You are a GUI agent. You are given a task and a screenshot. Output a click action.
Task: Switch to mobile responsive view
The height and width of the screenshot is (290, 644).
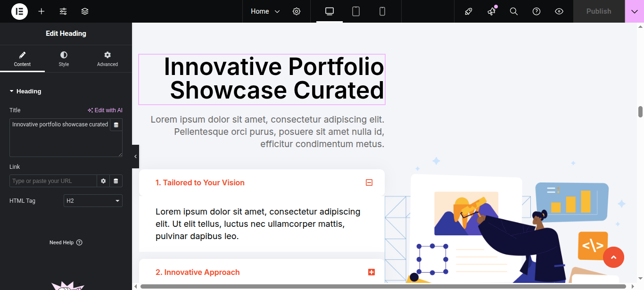tap(382, 11)
